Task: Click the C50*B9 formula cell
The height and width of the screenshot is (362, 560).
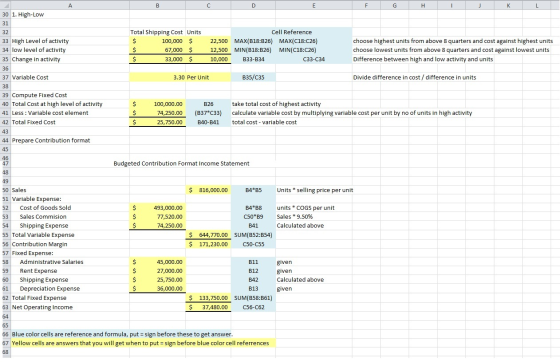Action: 253,217
